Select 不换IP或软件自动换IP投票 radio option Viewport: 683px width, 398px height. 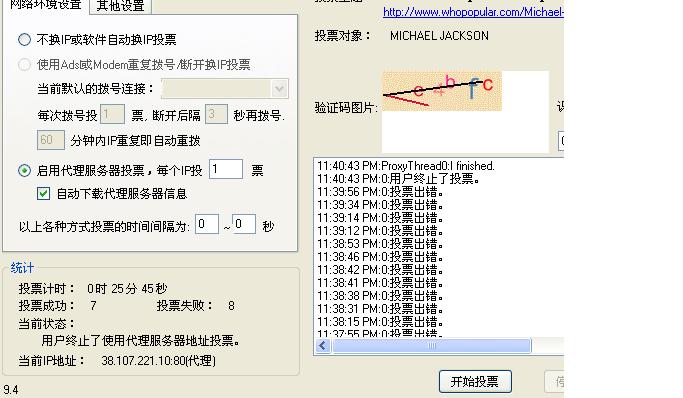[24, 40]
